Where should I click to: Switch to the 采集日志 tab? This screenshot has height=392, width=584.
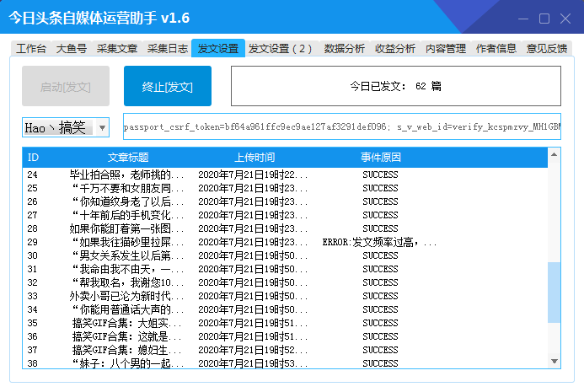(167, 48)
